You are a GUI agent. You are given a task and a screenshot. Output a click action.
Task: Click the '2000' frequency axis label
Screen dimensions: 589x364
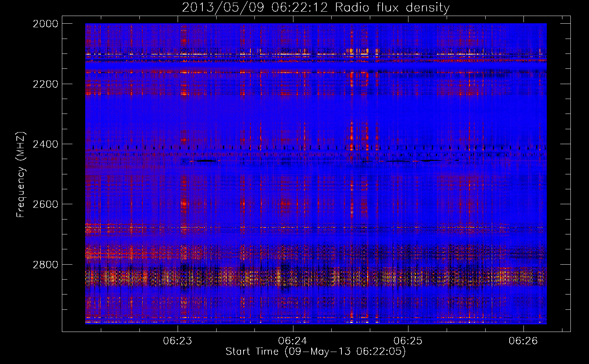pos(46,24)
